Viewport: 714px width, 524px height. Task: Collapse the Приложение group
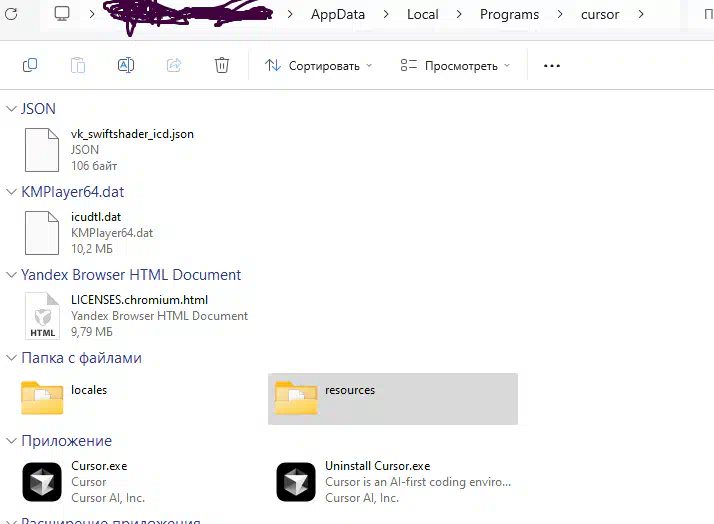pyautogui.click(x=11, y=441)
